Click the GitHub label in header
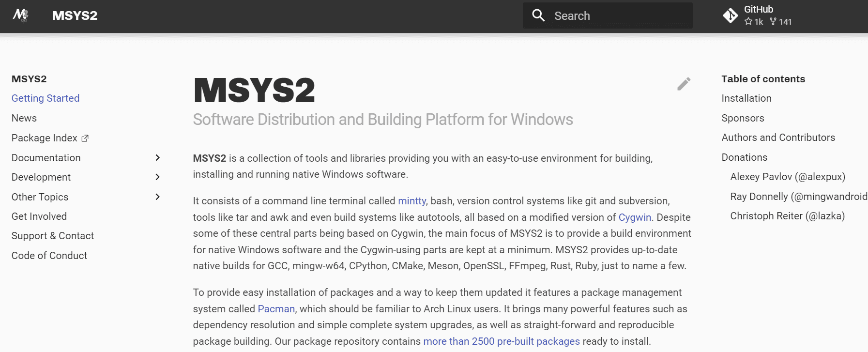868x352 pixels. point(759,9)
